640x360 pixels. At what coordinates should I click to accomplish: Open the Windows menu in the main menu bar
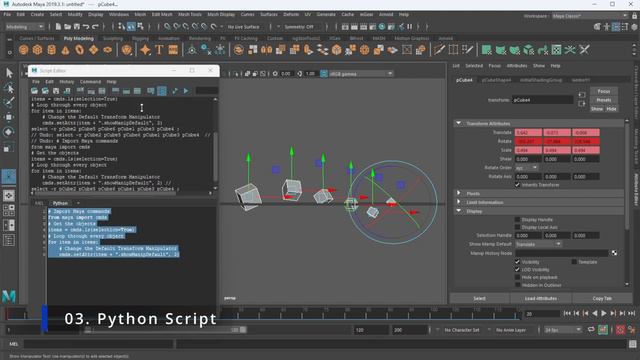[119, 14]
